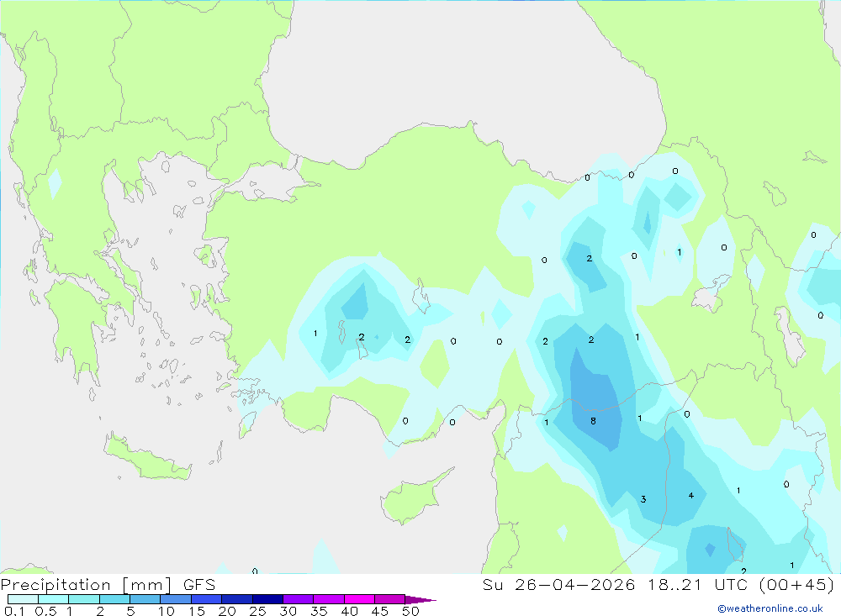841x616 pixels.
Task: Select the 45–50 mm legend swatch
Action: [390, 599]
